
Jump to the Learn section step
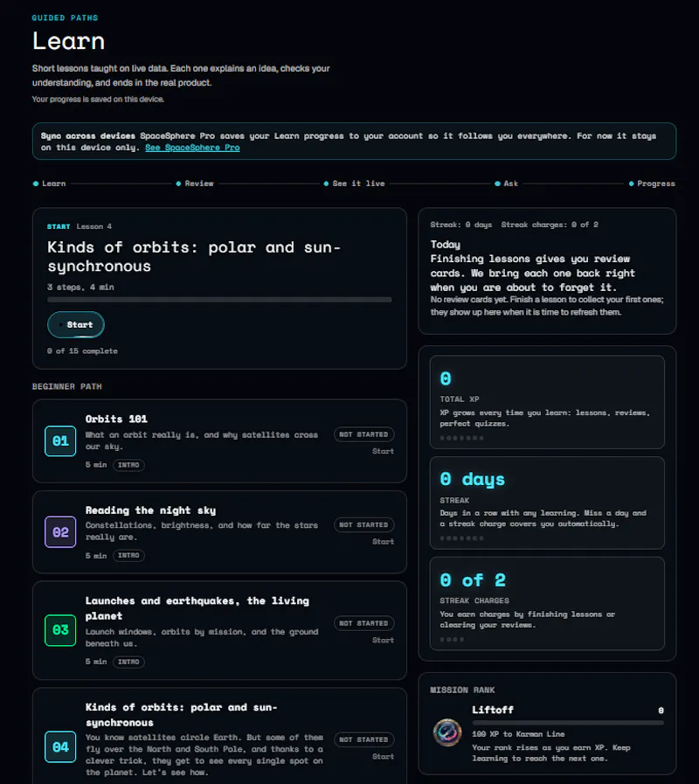[x=50, y=184]
